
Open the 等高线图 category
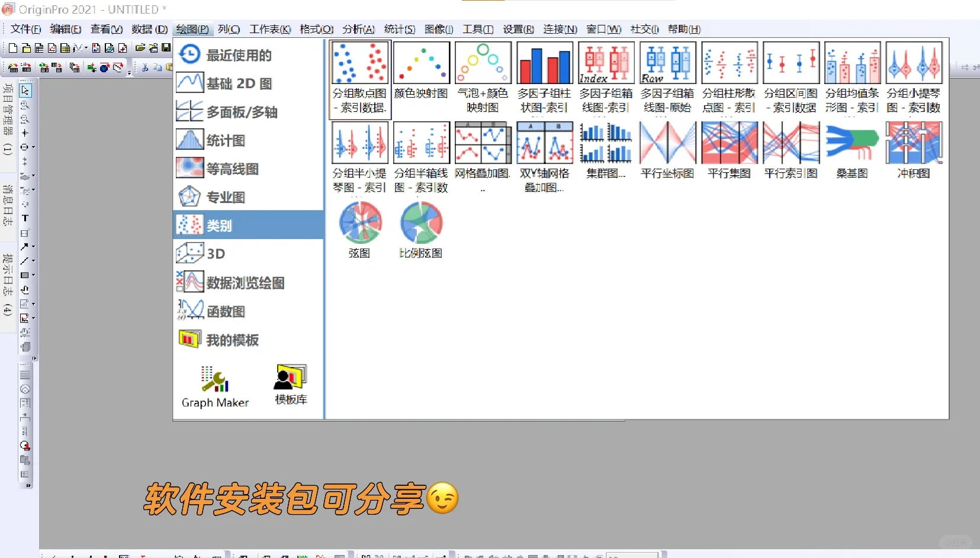click(x=248, y=169)
